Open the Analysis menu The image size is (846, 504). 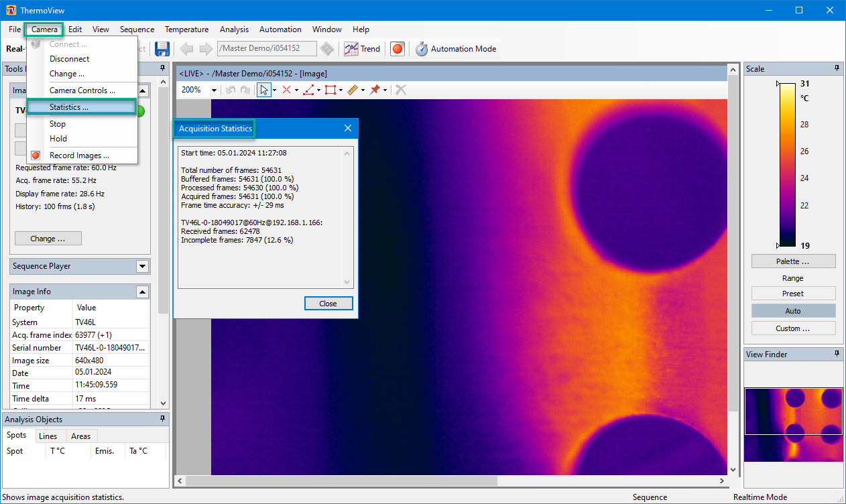234,29
